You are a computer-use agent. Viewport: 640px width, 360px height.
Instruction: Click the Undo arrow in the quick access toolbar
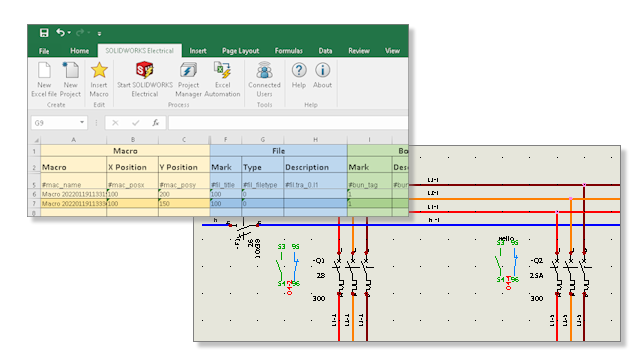coord(60,32)
